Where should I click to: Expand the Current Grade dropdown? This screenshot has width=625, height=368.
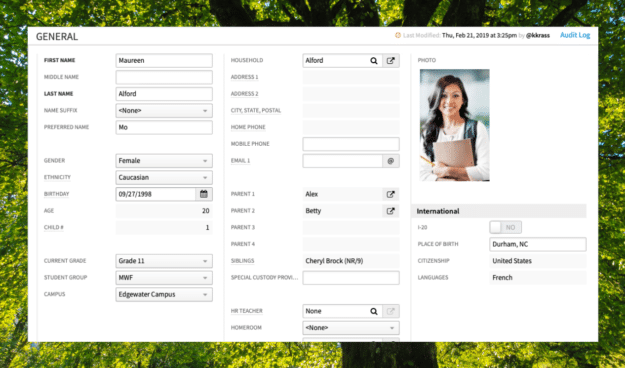(x=164, y=261)
